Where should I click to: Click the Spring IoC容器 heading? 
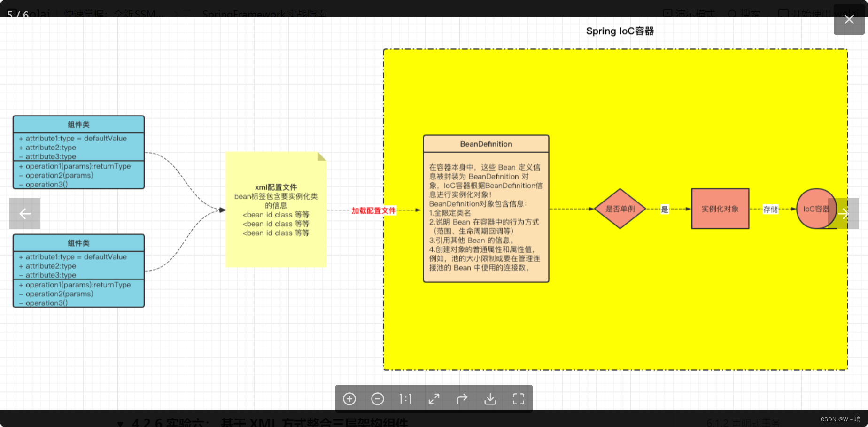pyautogui.click(x=620, y=31)
